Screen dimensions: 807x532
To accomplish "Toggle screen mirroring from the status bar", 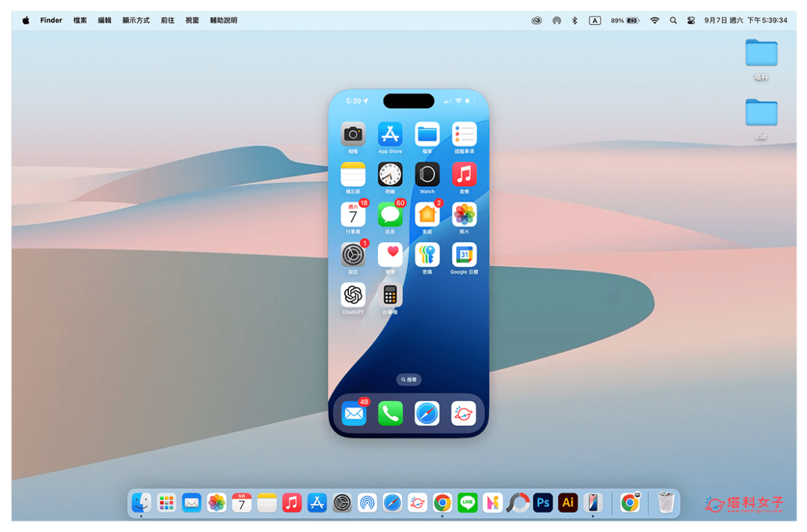I will tap(537, 20).
